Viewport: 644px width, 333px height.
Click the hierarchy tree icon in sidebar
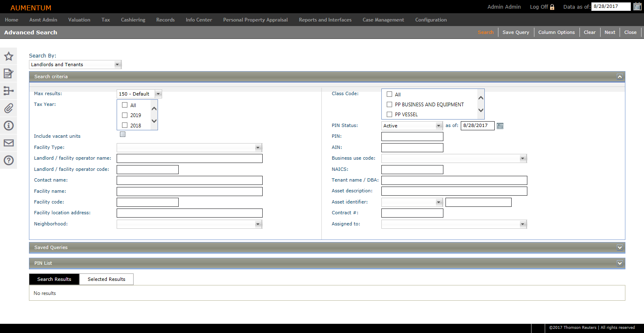pyautogui.click(x=9, y=91)
